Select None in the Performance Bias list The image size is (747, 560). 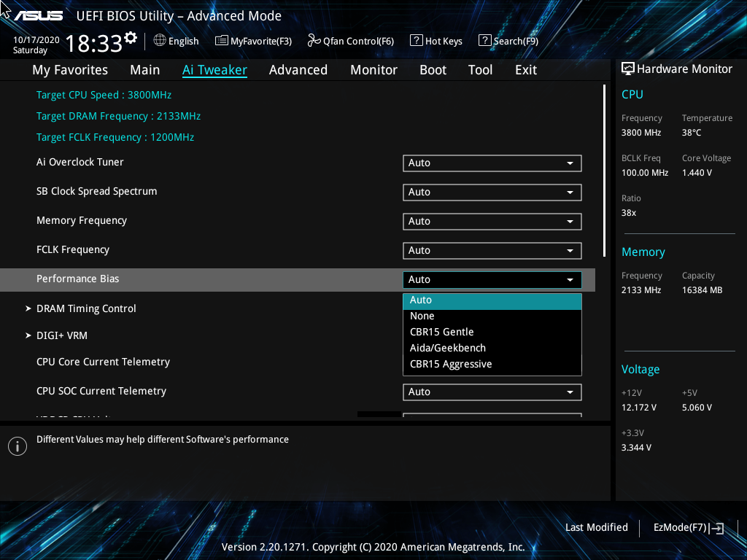[x=492, y=316]
